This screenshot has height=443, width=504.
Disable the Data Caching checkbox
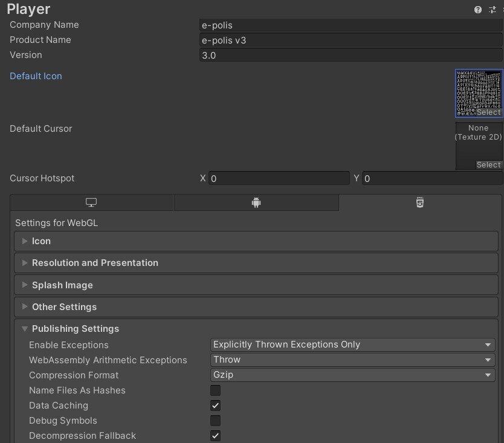pyautogui.click(x=215, y=406)
